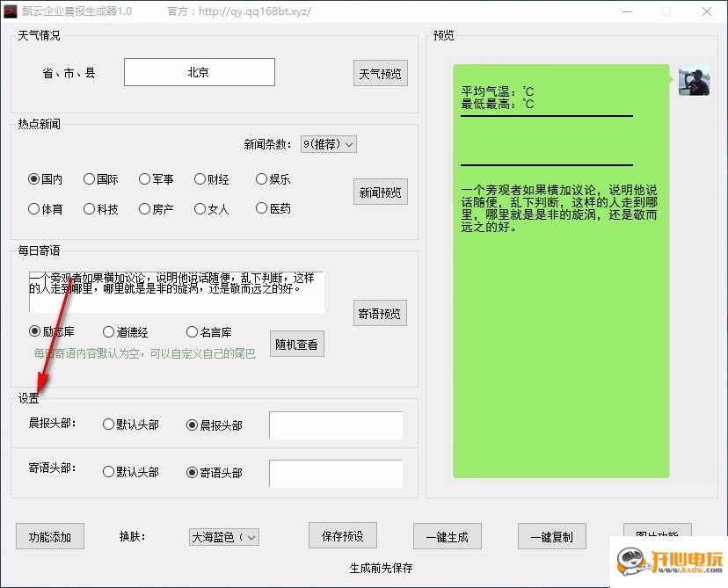The height and width of the screenshot is (588, 728).
Task: Select the 体育 news category
Action: pos(45,209)
